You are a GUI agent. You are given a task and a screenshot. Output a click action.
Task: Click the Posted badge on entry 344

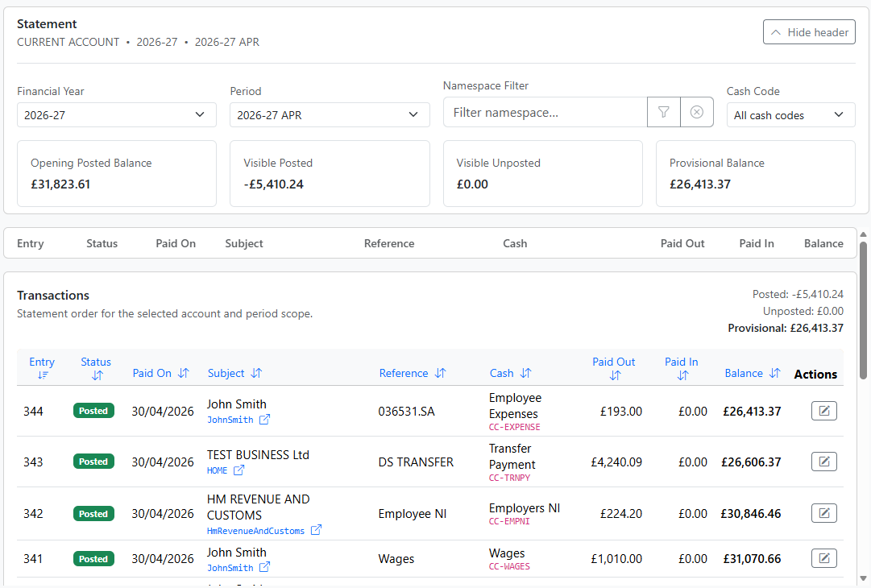click(93, 411)
